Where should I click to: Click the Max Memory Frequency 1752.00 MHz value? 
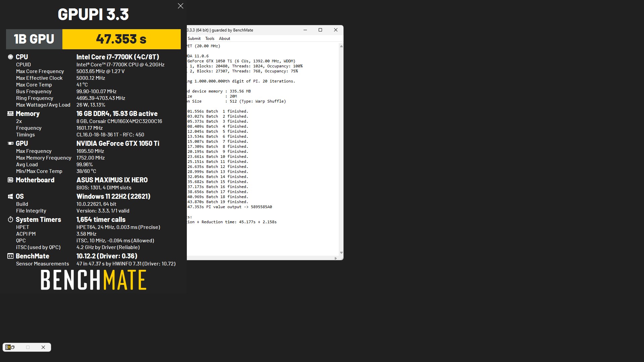[x=91, y=158]
